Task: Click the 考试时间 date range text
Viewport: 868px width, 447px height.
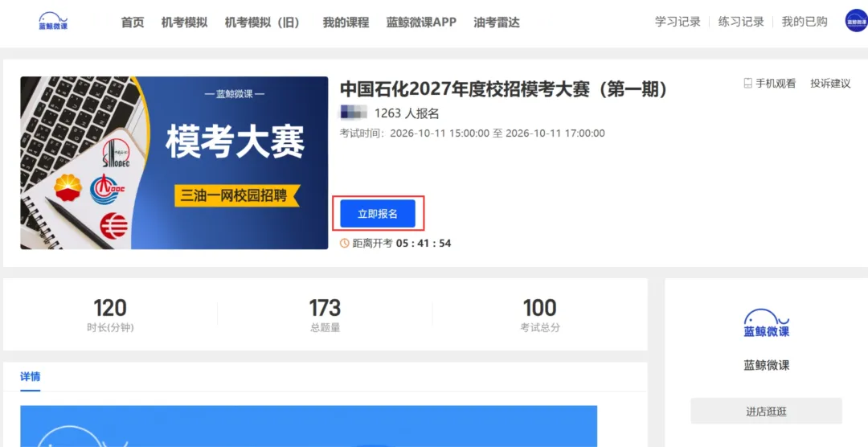Action: click(x=473, y=133)
